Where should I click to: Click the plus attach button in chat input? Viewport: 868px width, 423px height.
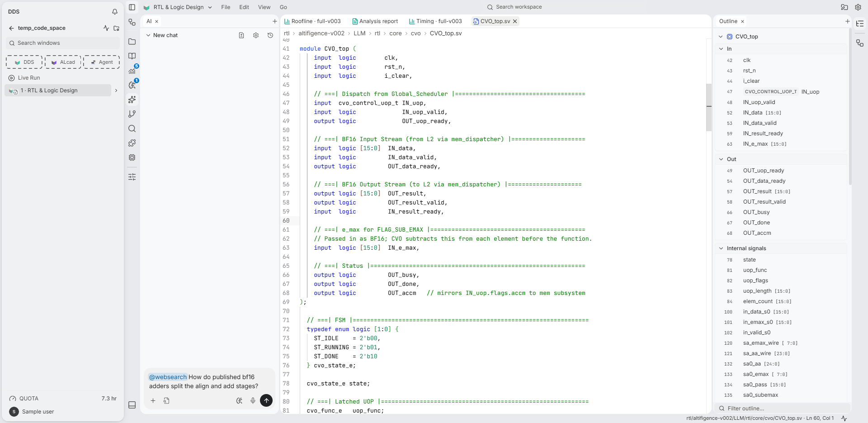[x=153, y=400]
